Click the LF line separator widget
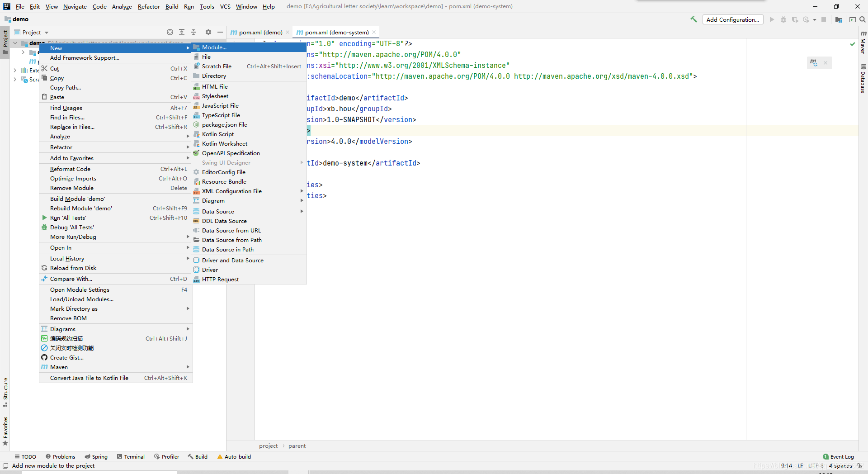Screen dimensions: 868x474 click(x=800, y=465)
